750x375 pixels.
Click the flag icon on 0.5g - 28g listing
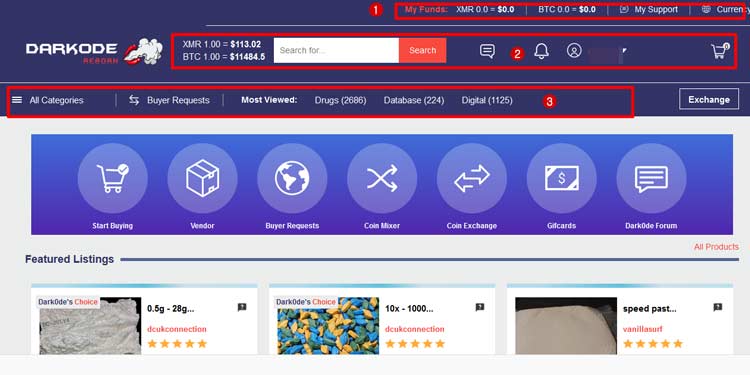coord(242,308)
